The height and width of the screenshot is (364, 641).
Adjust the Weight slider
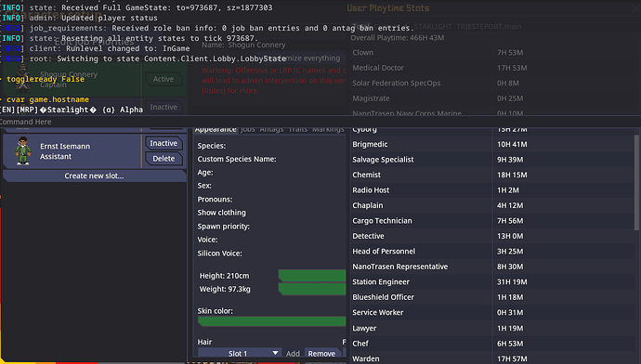click(x=312, y=289)
